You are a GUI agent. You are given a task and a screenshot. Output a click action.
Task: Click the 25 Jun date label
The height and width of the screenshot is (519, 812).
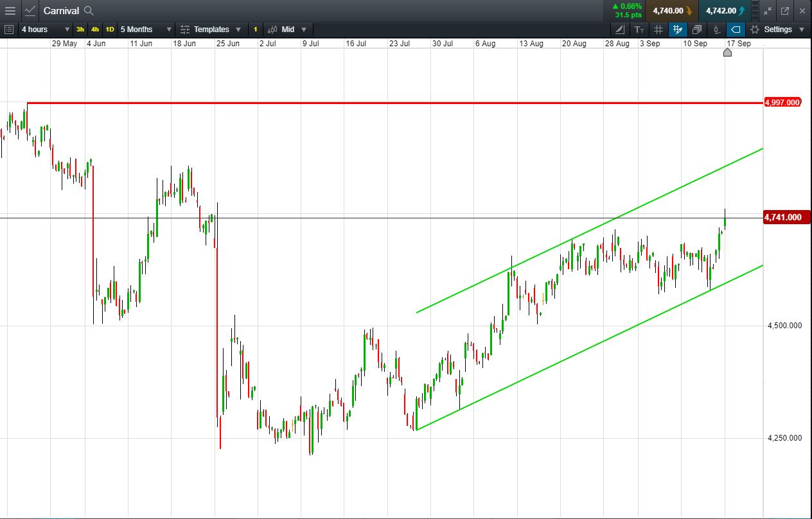pos(228,44)
